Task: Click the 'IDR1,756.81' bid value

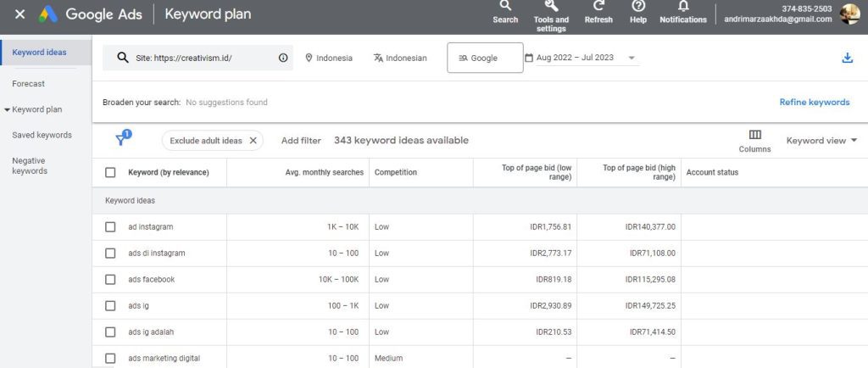Action: pos(550,227)
